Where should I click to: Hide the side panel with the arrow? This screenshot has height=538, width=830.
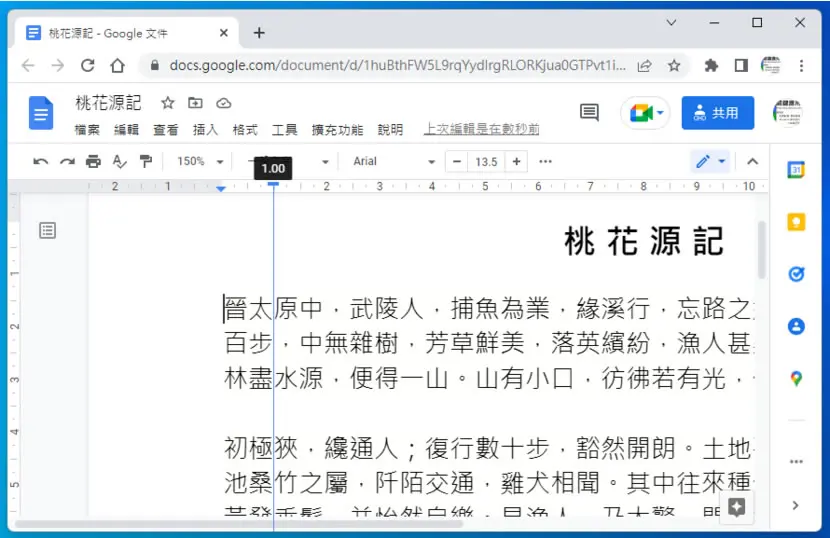tap(795, 505)
